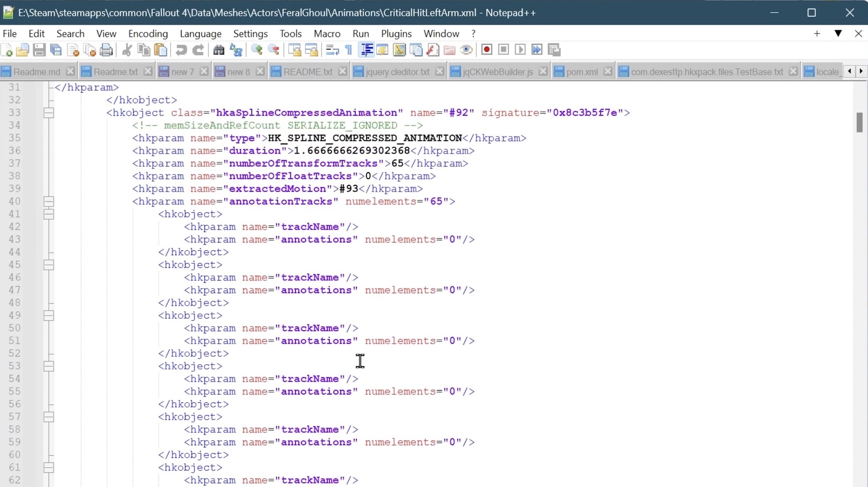Collapse the annotationTracks fold at line 40
The width and height of the screenshot is (868, 487).
(49, 202)
